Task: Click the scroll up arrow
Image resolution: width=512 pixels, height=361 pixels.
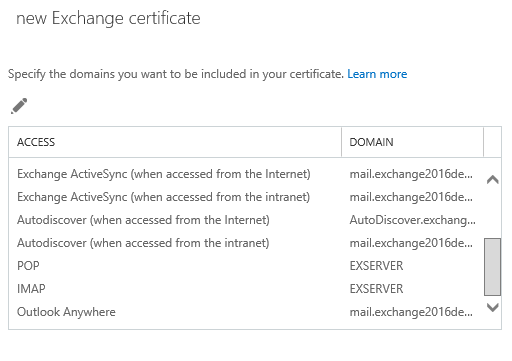Action: tap(492, 180)
